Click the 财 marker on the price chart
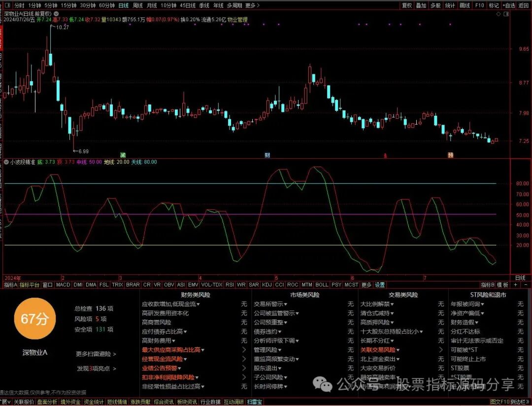532x406 pixels. tap(267, 155)
